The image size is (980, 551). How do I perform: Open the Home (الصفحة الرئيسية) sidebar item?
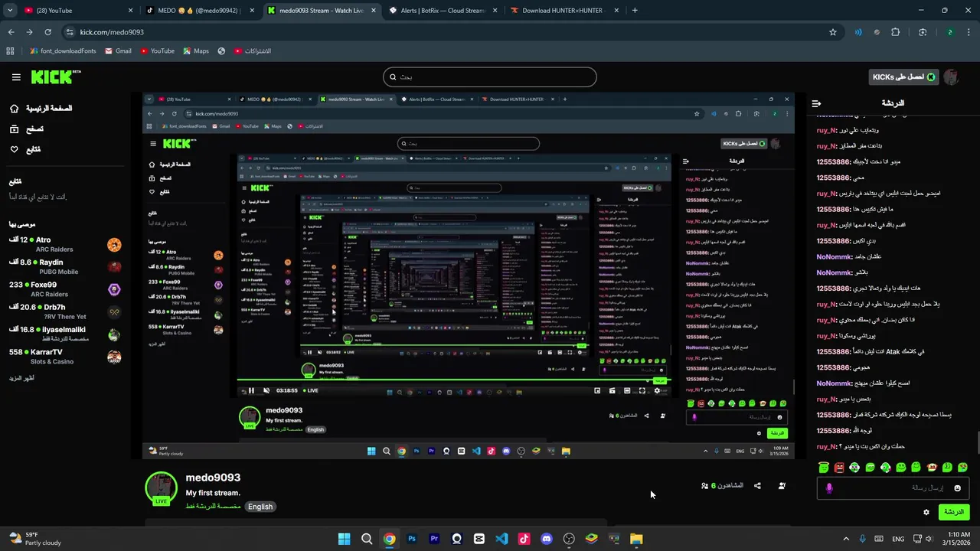click(41, 109)
